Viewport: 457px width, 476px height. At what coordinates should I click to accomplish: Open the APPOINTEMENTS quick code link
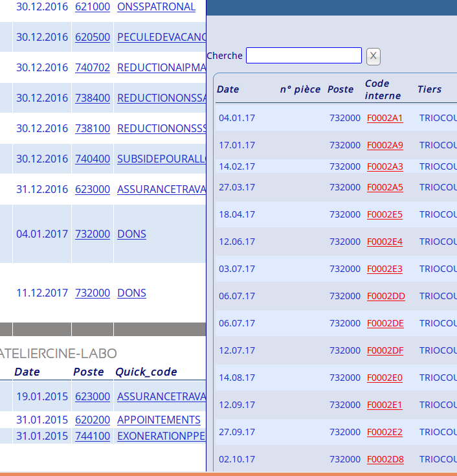pyautogui.click(x=159, y=420)
